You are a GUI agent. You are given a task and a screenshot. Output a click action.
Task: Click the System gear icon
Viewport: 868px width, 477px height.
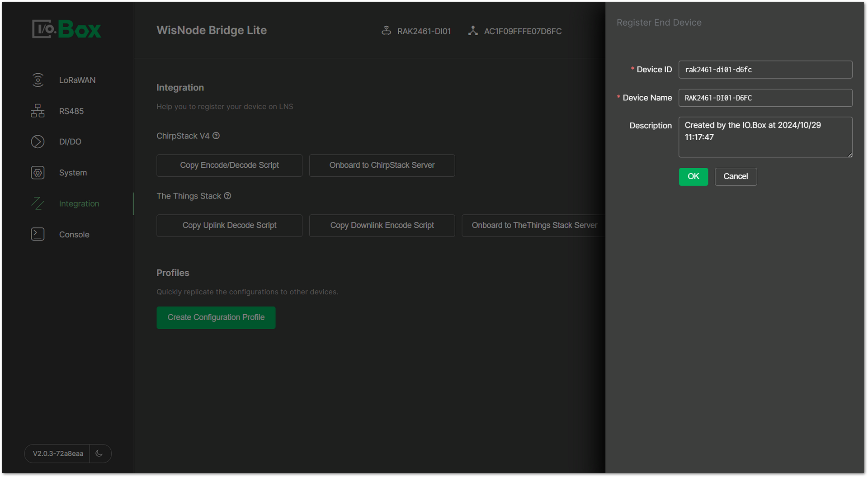(38, 173)
